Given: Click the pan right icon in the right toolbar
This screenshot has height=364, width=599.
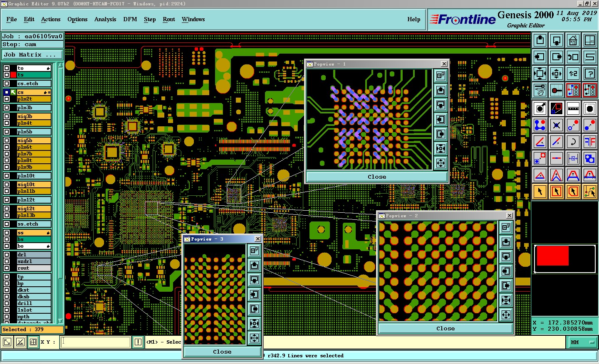Looking at the screenshot, I should pyautogui.click(x=557, y=57).
